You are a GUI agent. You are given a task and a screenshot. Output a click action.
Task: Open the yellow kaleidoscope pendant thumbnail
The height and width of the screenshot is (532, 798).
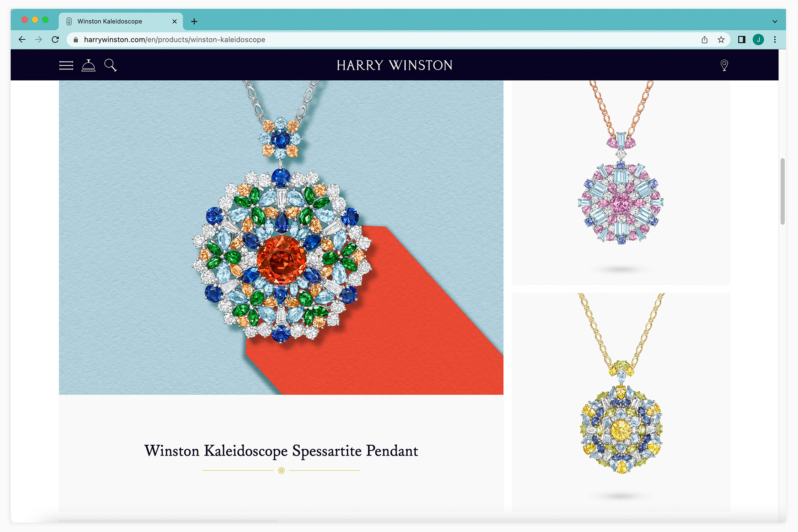[621, 402]
